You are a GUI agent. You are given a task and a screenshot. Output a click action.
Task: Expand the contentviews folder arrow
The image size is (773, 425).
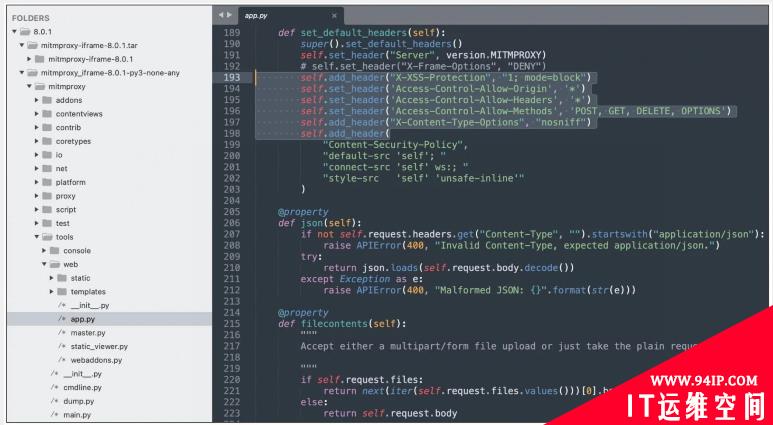point(36,113)
